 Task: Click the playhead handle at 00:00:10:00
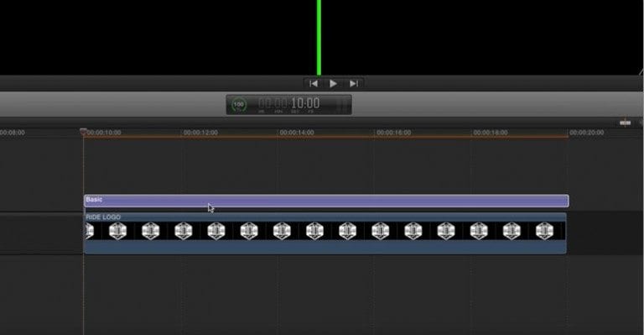[x=83, y=132]
